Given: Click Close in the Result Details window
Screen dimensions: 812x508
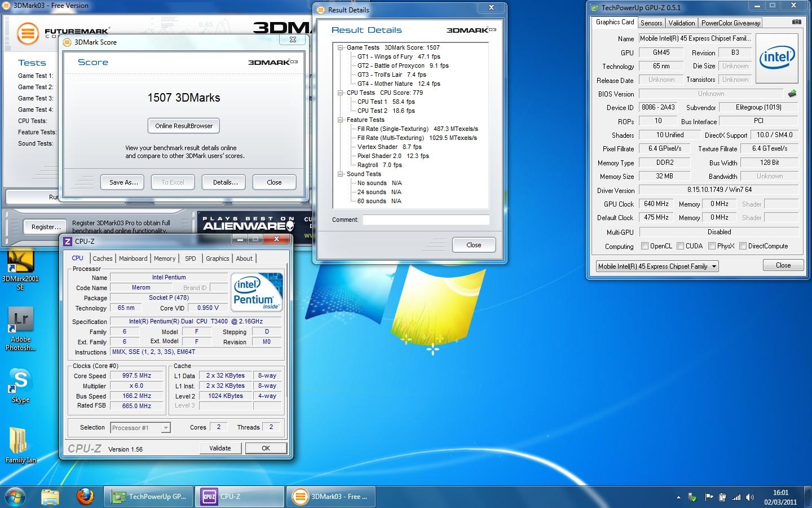Looking at the screenshot, I should click(474, 245).
